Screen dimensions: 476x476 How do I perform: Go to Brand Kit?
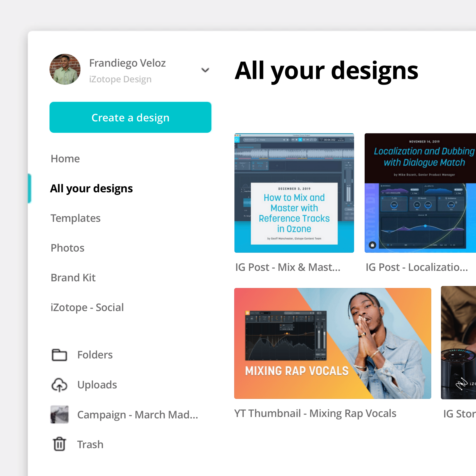(x=73, y=278)
